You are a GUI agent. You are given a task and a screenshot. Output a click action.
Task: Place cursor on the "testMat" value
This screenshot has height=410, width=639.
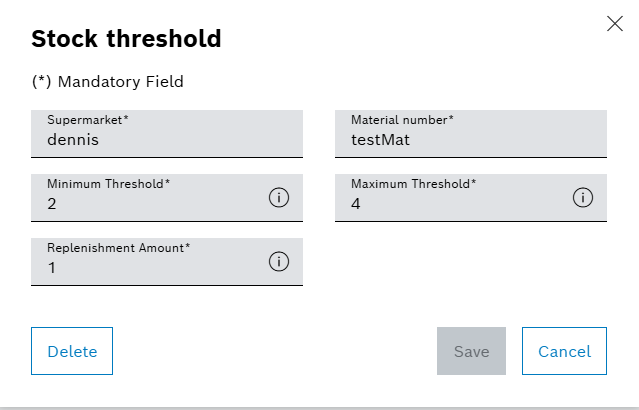pyautogui.click(x=380, y=141)
